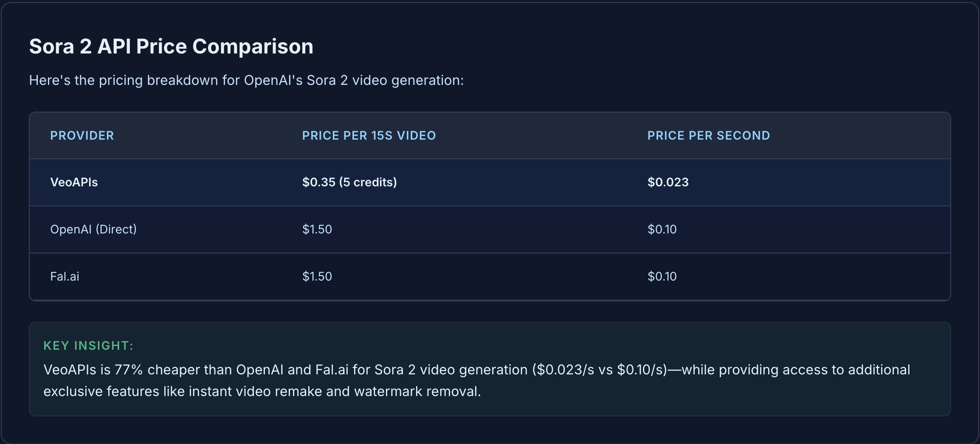The width and height of the screenshot is (980, 444).
Task: Click the PRICE PER SECOND column header
Action: point(708,135)
